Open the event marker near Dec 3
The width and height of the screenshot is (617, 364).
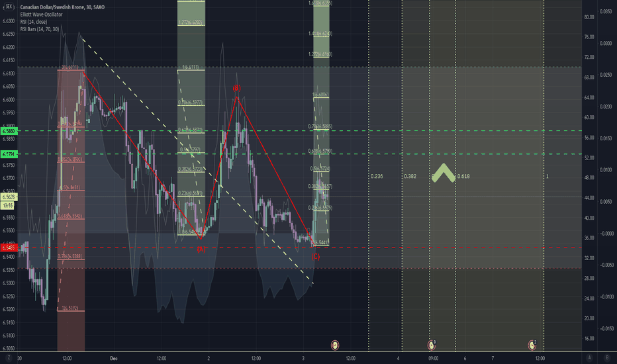click(335, 345)
